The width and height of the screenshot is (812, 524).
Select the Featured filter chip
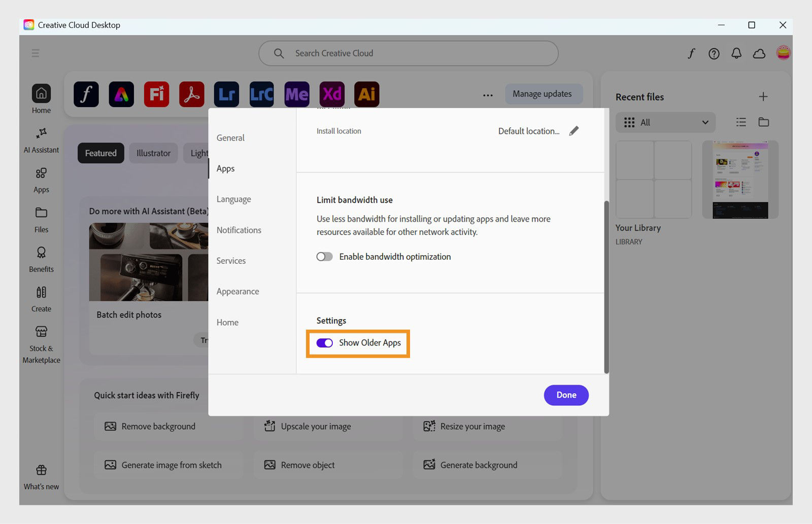(x=101, y=153)
